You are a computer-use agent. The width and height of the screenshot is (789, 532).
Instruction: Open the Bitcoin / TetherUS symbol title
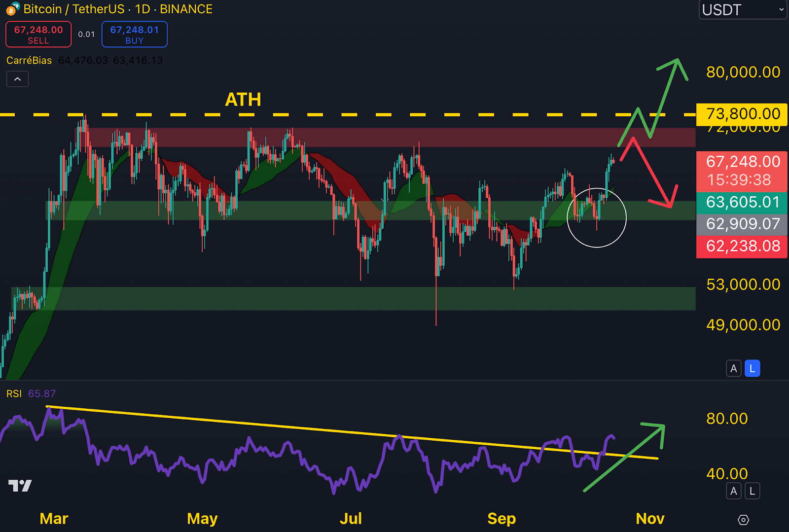coord(118,9)
